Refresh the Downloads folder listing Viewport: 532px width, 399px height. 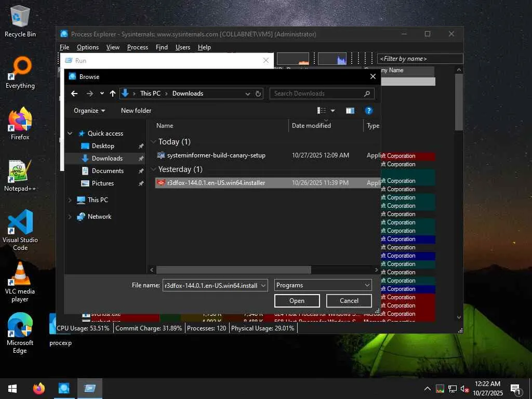[258, 94]
